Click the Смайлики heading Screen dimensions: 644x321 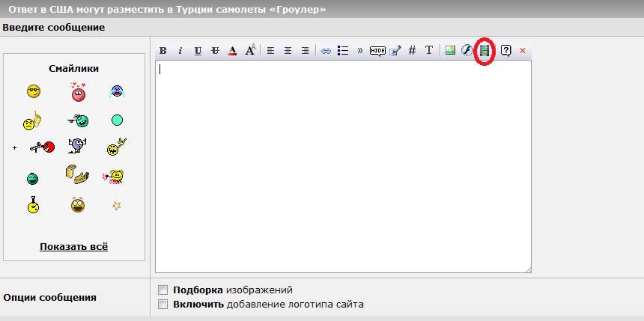[x=74, y=69]
